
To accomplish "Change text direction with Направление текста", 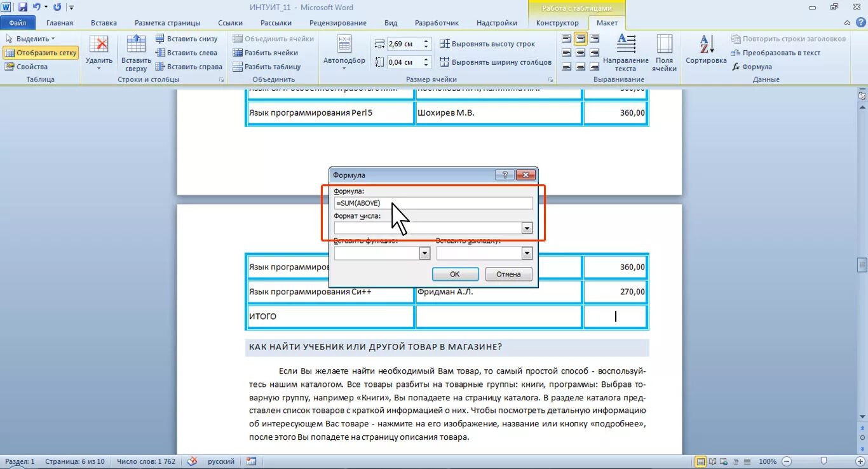I will tap(626, 53).
